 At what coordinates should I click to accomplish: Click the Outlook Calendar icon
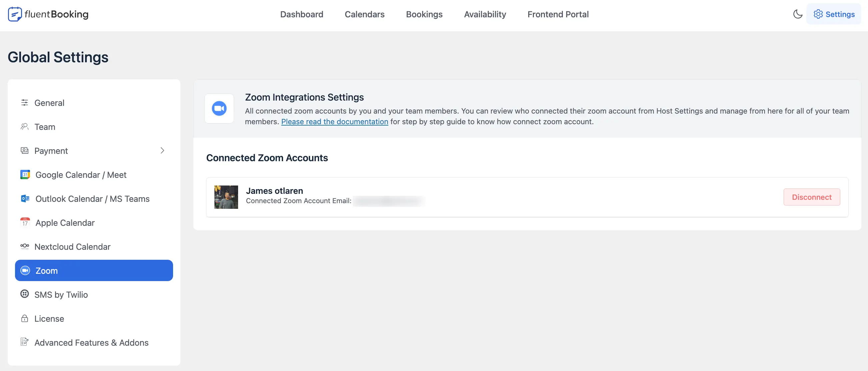tap(25, 198)
